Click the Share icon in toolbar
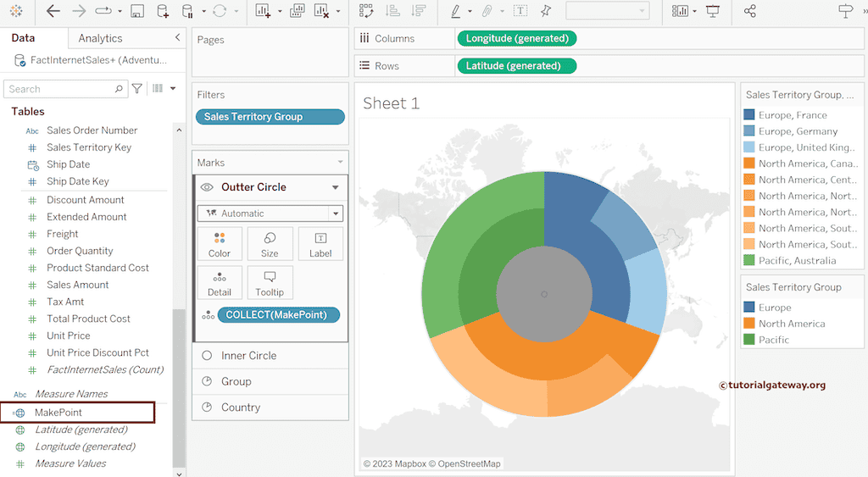Screen dimensions: 868x477 click(x=749, y=11)
